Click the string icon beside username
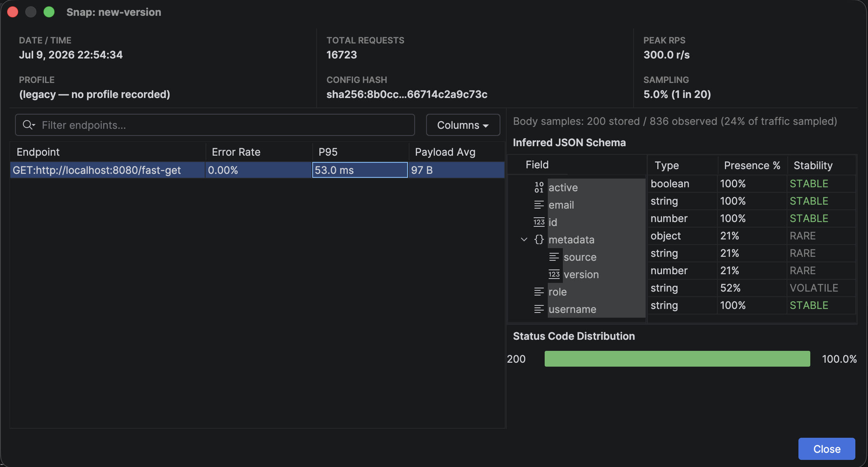The image size is (868, 467). (539, 309)
